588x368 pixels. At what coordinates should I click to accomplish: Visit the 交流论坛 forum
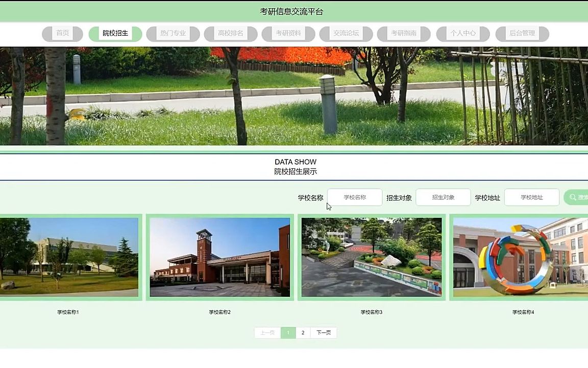pos(346,34)
